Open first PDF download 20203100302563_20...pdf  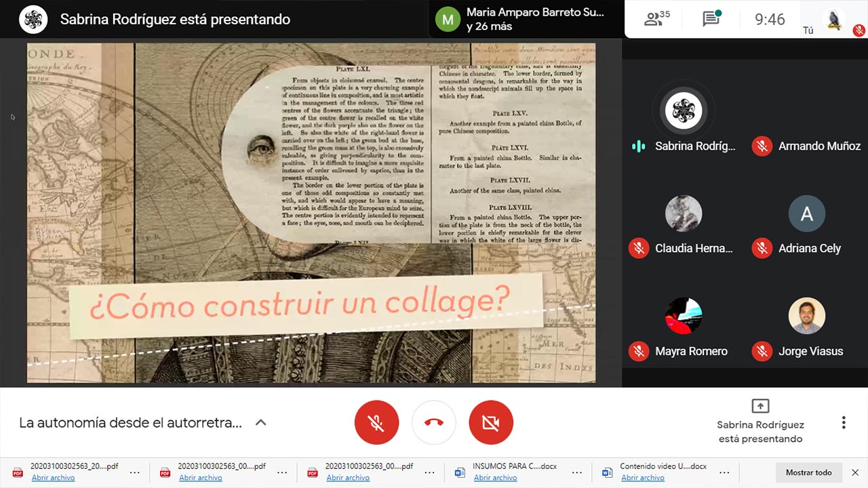(75, 466)
